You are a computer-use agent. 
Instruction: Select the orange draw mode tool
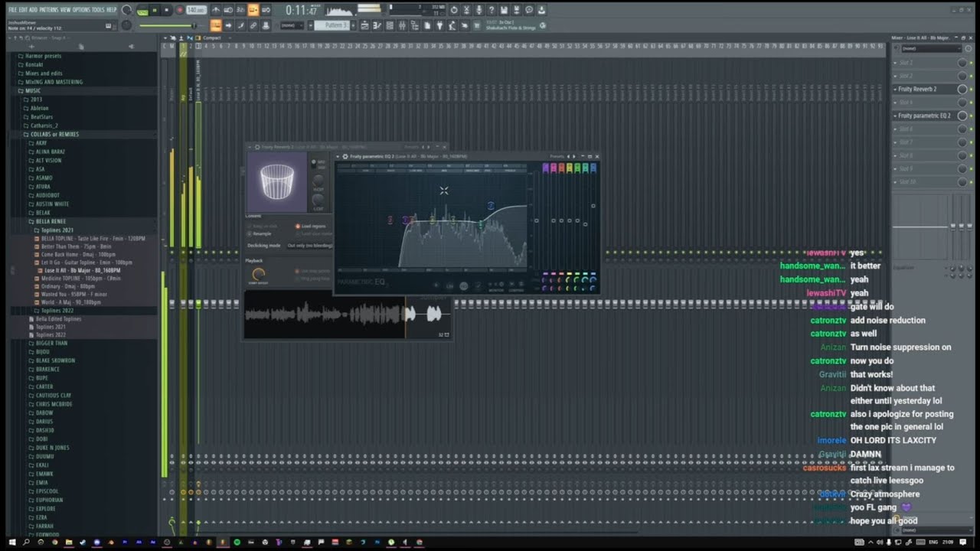click(215, 25)
